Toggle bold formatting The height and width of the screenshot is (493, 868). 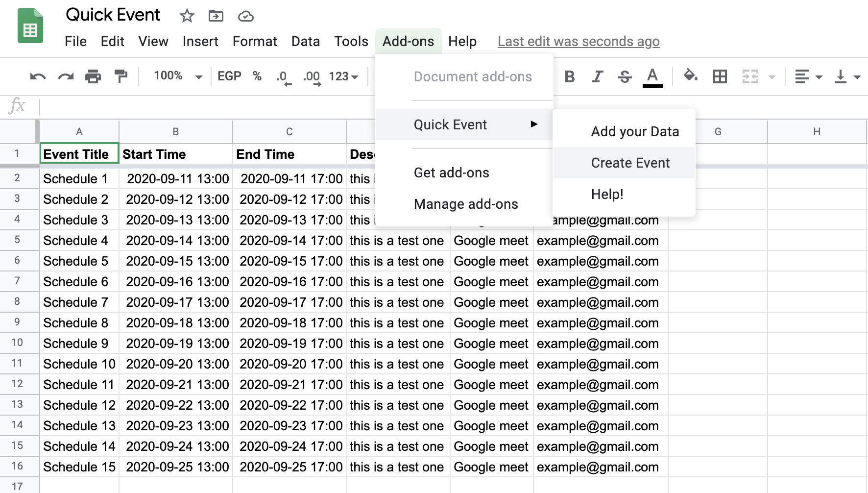coord(569,76)
